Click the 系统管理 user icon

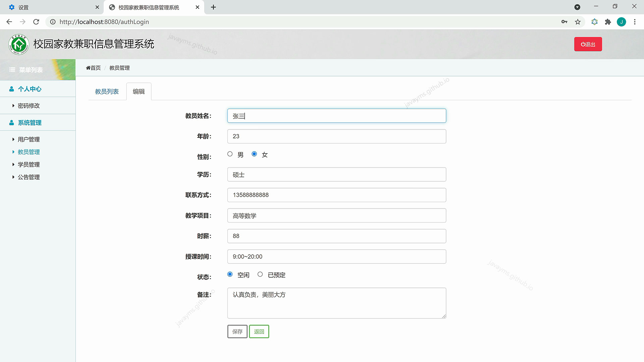(11, 123)
